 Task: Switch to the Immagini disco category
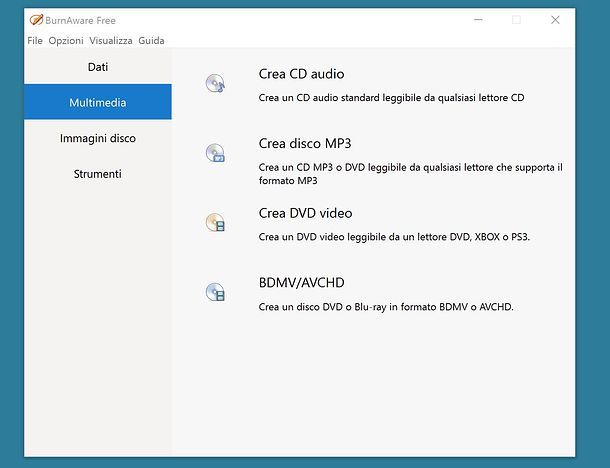click(x=98, y=138)
